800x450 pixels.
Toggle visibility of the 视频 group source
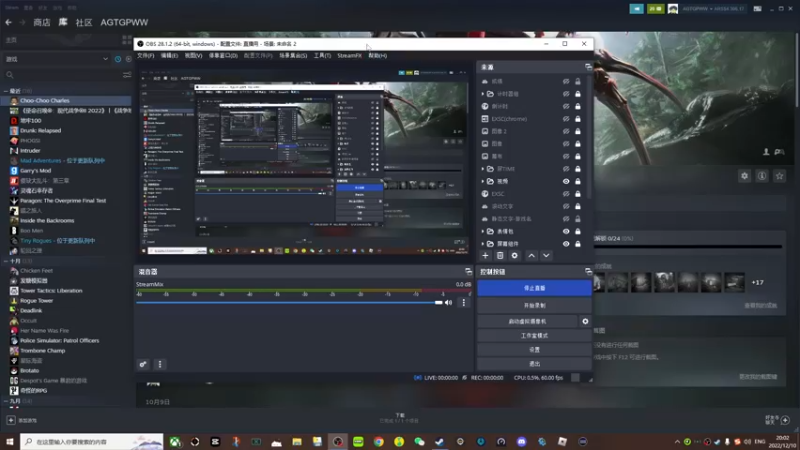[x=566, y=181]
